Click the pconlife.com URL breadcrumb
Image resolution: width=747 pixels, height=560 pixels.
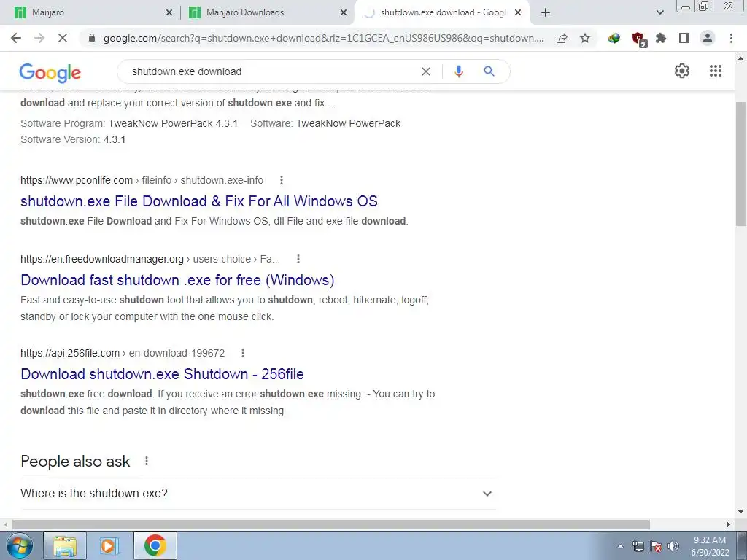click(x=142, y=180)
